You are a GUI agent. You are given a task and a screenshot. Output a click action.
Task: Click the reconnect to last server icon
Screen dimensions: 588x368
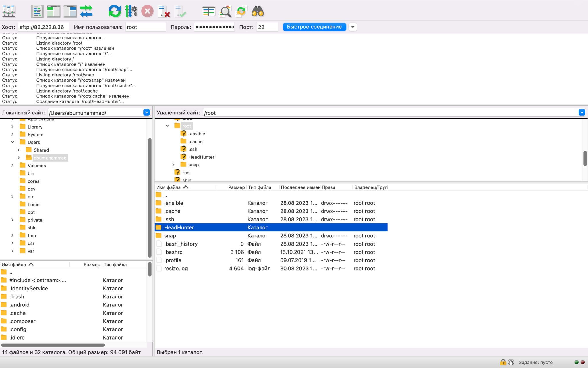coord(180,11)
